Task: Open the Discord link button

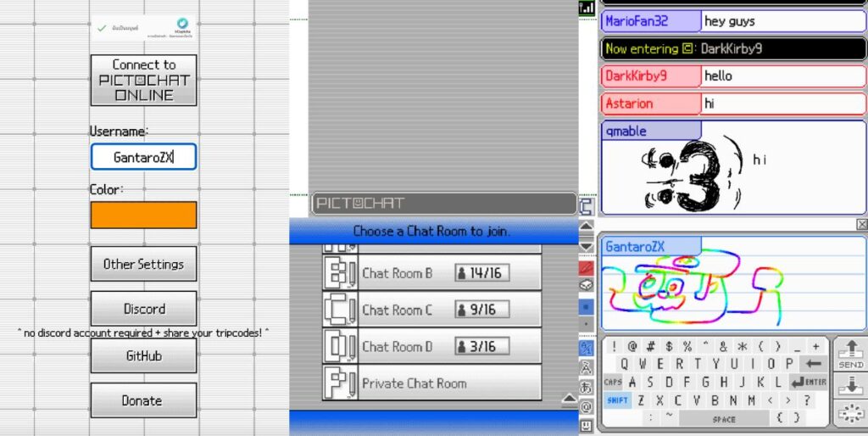Action: coord(143,309)
